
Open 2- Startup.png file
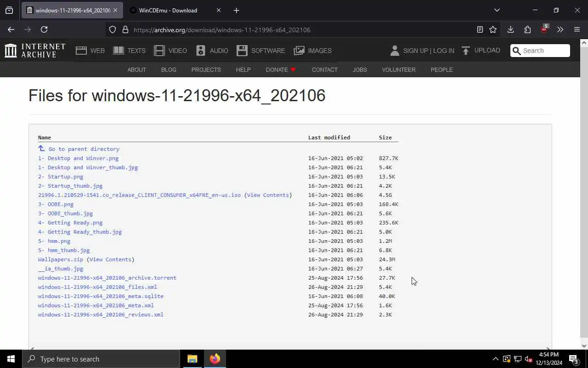[61, 177]
